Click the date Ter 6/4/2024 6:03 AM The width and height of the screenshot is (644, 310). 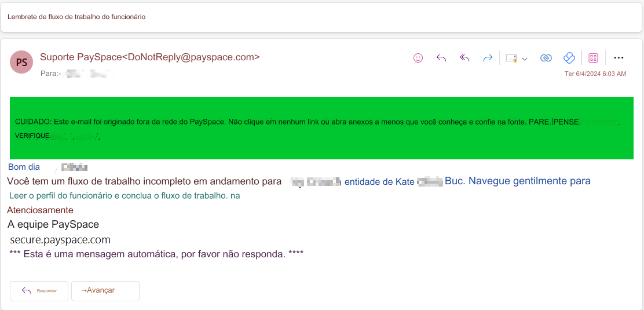click(x=595, y=74)
